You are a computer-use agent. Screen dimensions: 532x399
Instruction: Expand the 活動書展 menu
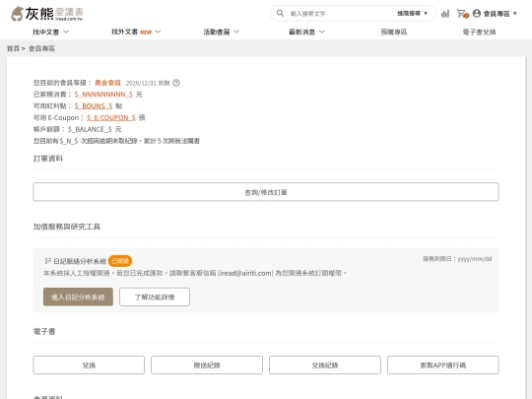click(222, 32)
